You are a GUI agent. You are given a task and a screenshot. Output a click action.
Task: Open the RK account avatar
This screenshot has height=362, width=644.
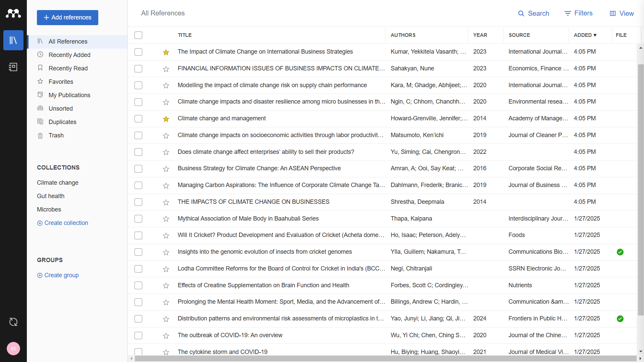[x=13, y=349]
